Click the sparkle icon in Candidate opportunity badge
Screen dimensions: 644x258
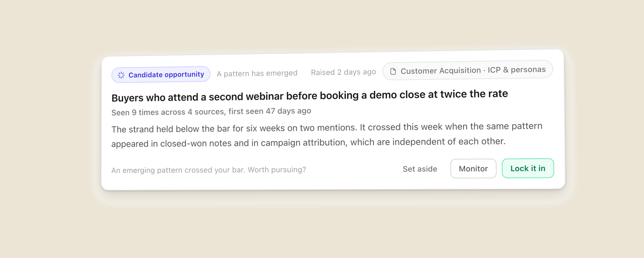(x=121, y=75)
